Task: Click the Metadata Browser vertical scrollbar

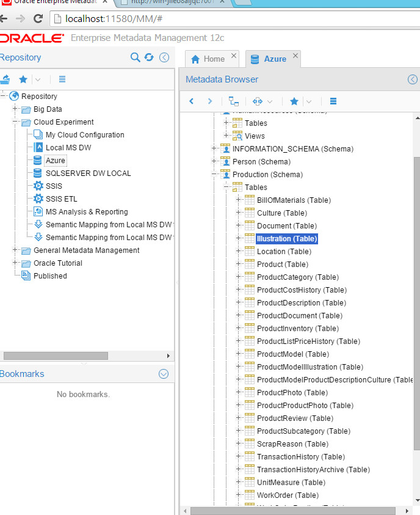Action: point(417,304)
